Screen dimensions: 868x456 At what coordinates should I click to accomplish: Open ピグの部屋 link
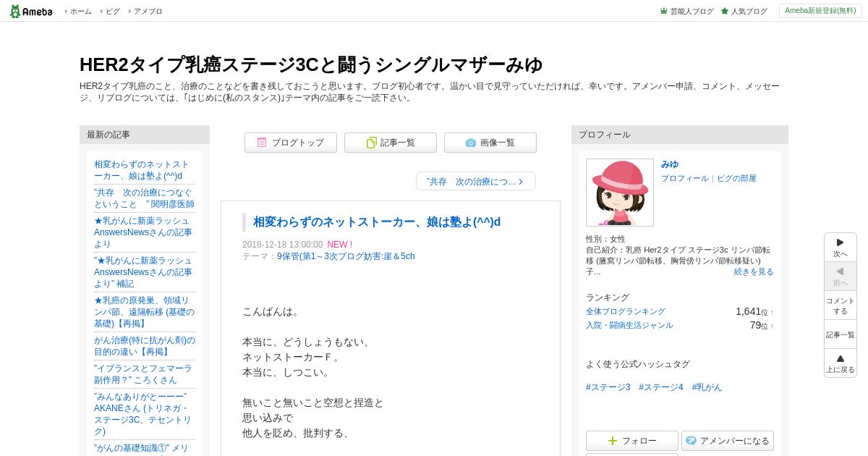pos(736,178)
